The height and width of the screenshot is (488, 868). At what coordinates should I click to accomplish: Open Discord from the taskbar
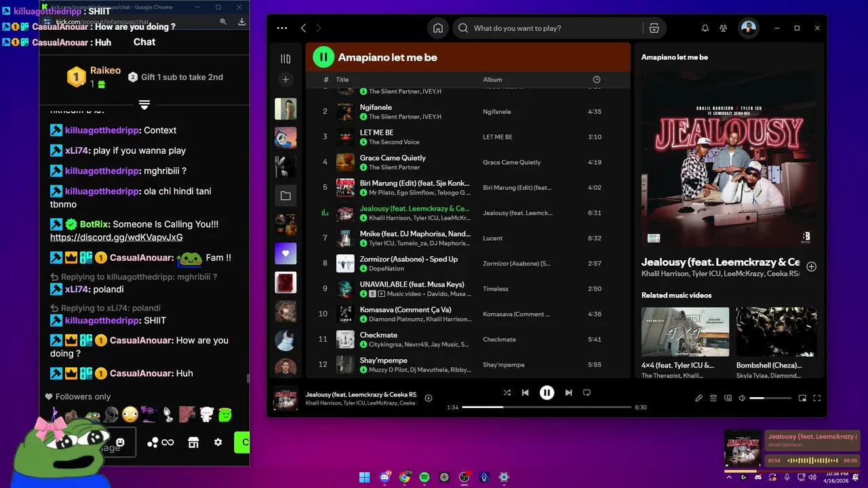pyautogui.click(x=385, y=477)
